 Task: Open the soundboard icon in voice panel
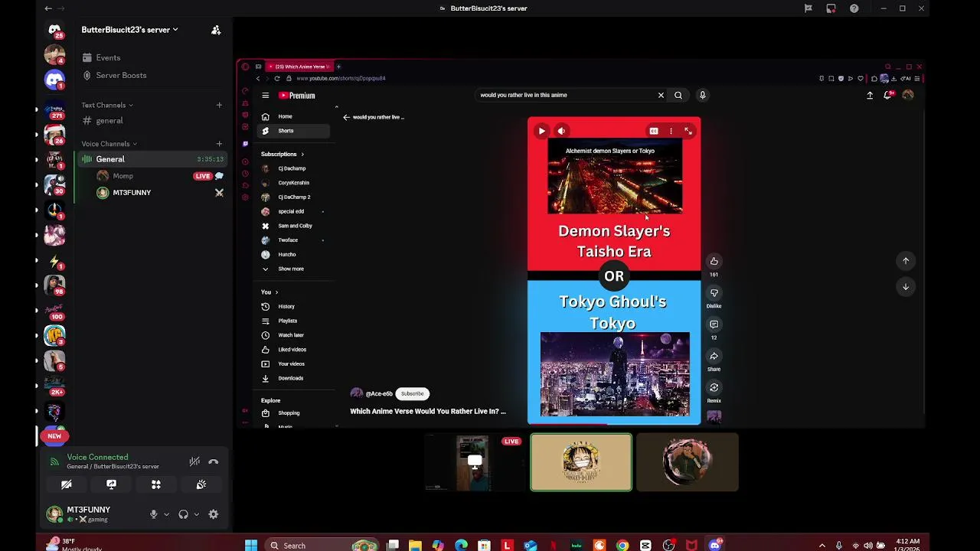point(201,484)
